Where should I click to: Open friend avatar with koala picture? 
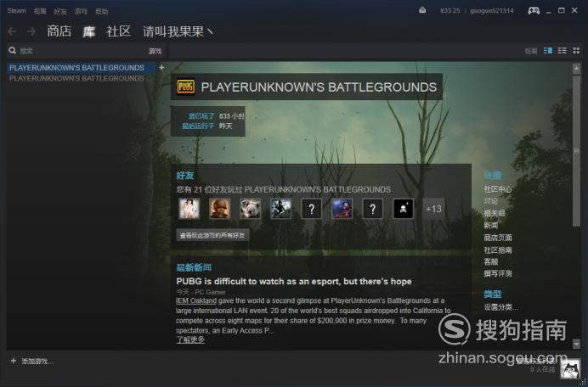point(251,209)
